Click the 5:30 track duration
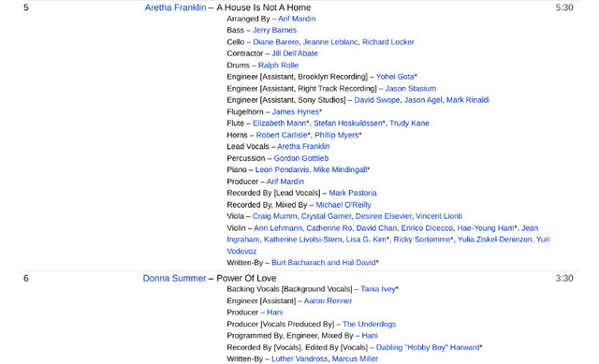 coord(564,7)
